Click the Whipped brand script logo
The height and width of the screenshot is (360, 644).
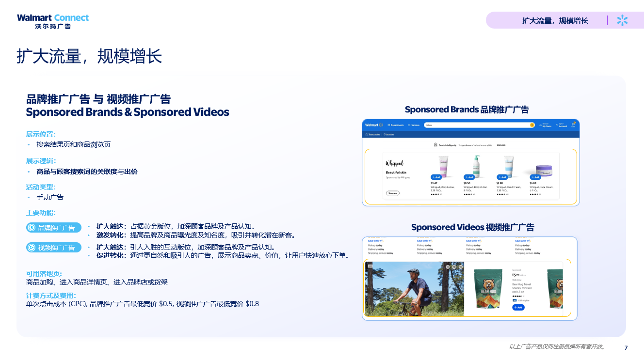point(394,163)
